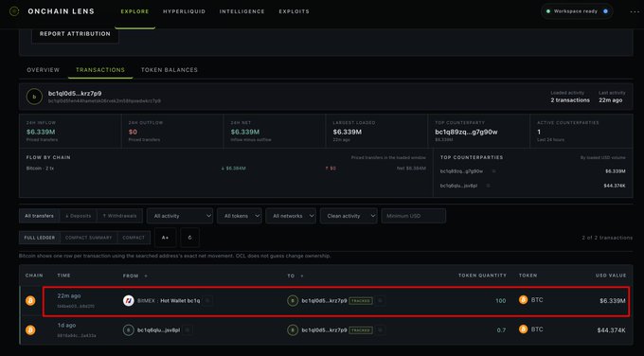Image resolution: width=644 pixels, height=356 pixels.
Task: Click the token quantity 0.7 cell
Action: pyautogui.click(x=501, y=329)
